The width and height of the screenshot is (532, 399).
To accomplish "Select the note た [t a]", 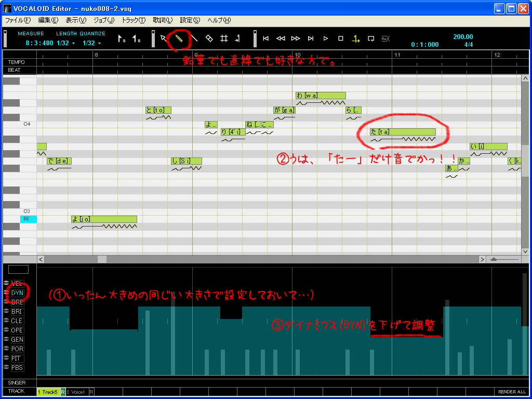I will point(403,131).
